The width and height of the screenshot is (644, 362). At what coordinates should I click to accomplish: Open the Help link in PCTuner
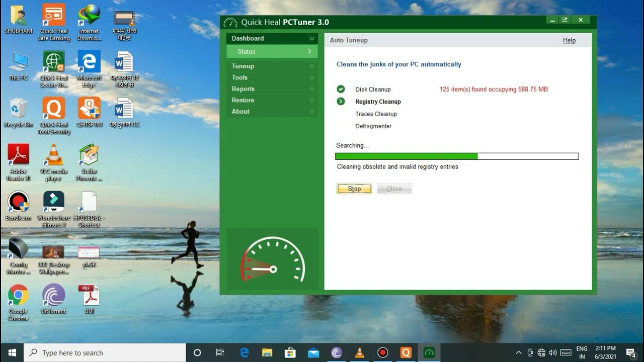click(569, 40)
